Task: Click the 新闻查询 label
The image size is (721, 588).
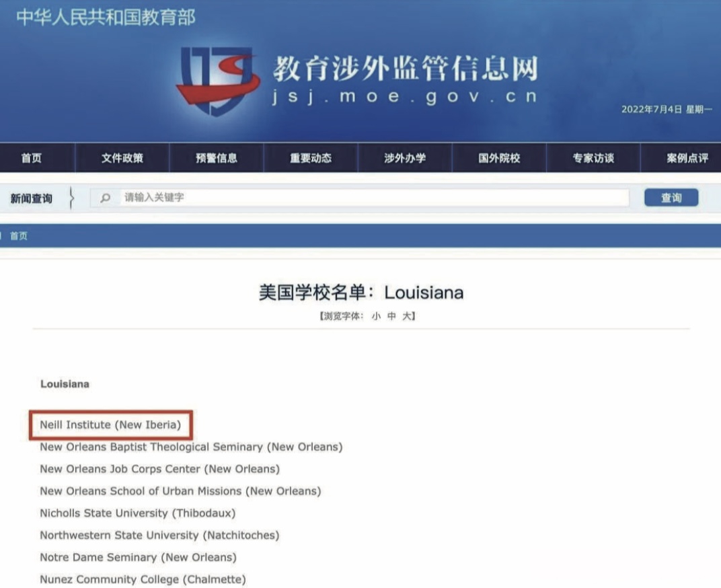Action: 31,198
